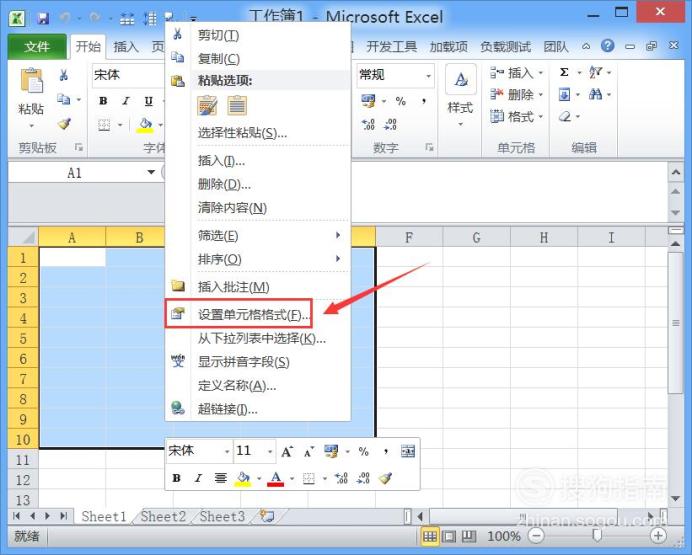
Task: Click the ribbon comma style button
Action: click(424, 101)
